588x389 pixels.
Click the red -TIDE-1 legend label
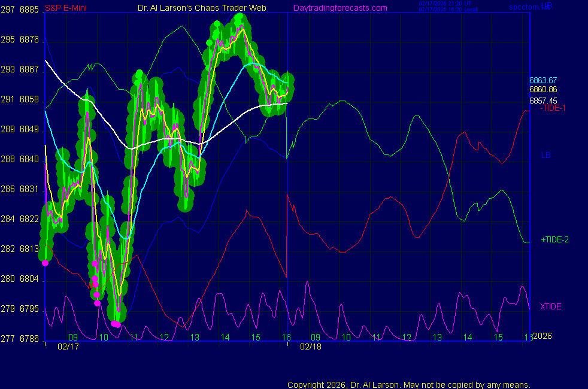coord(553,108)
